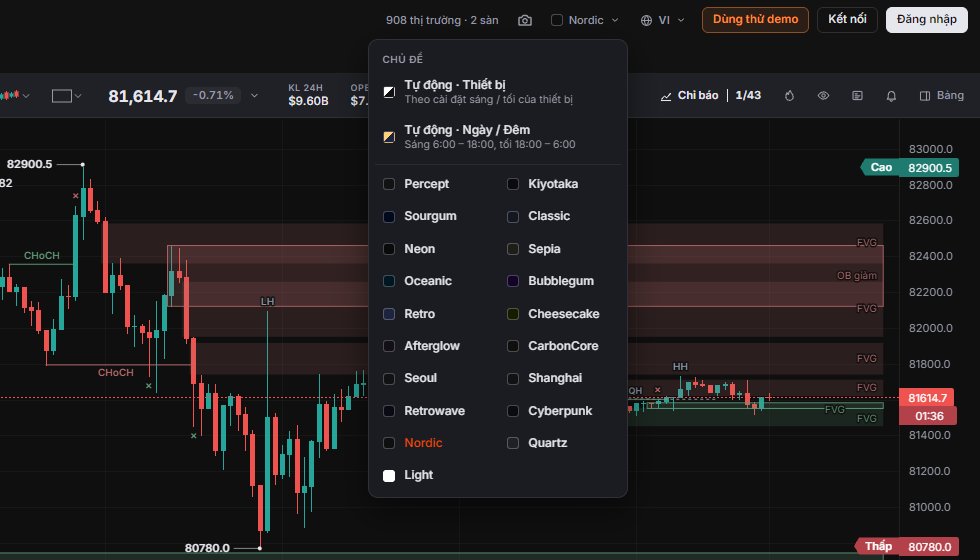
Task: Click the green CHoCH label
Action: pyautogui.click(x=42, y=256)
